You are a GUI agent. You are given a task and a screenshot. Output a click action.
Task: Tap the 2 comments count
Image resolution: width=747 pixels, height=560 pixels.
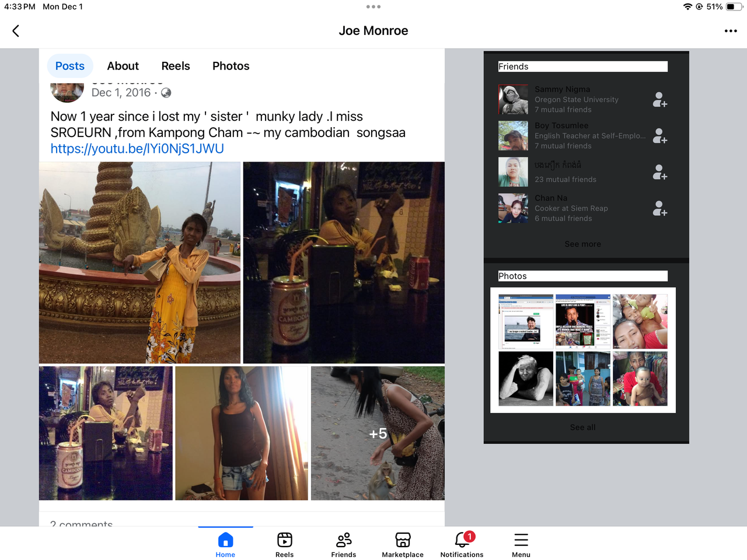click(81, 523)
